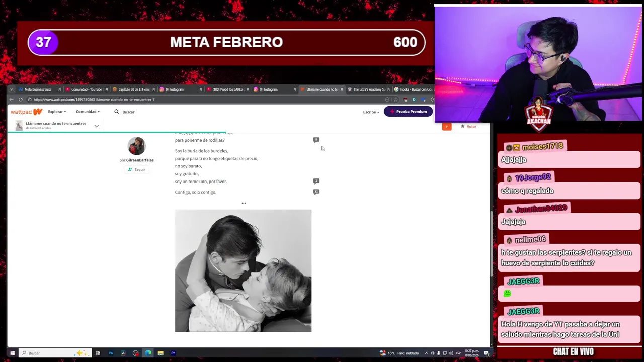Image resolution: width=644 pixels, height=362 pixels.
Task: Open the Comunidad dropdown menu
Action: pyautogui.click(x=88, y=112)
